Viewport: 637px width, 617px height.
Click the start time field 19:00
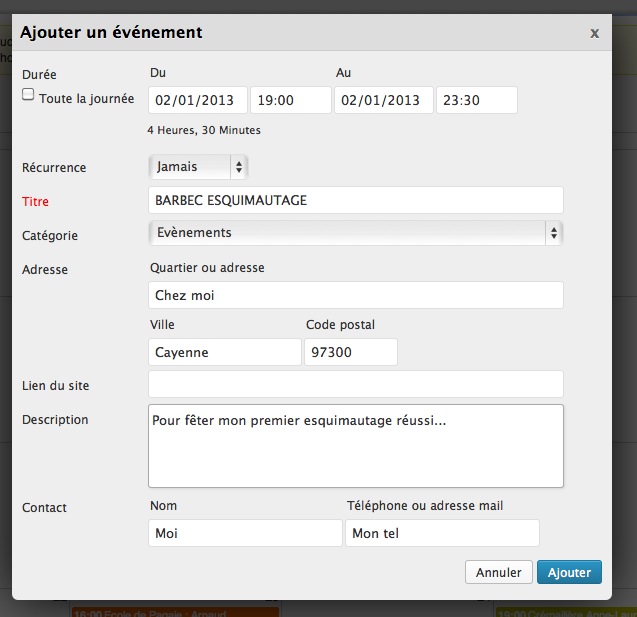290,100
